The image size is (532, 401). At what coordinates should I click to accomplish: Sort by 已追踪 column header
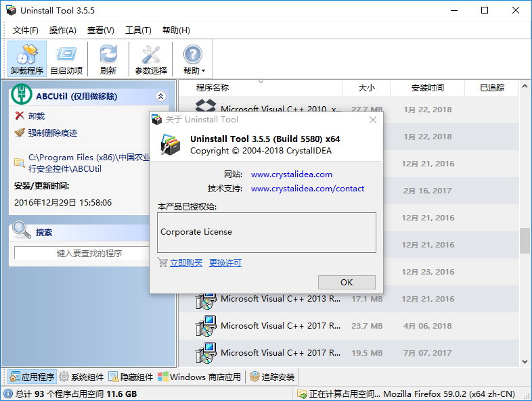pyautogui.click(x=491, y=88)
